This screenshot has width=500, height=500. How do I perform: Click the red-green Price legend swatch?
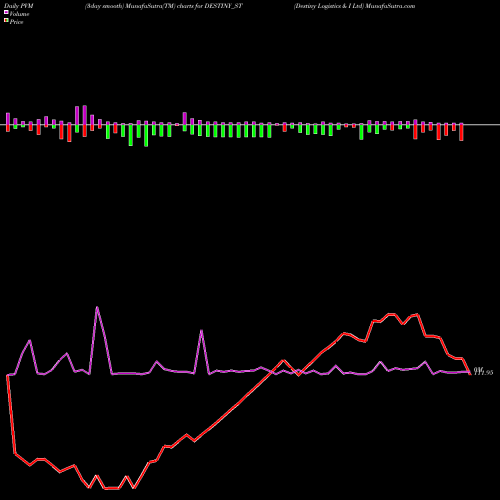6,21
